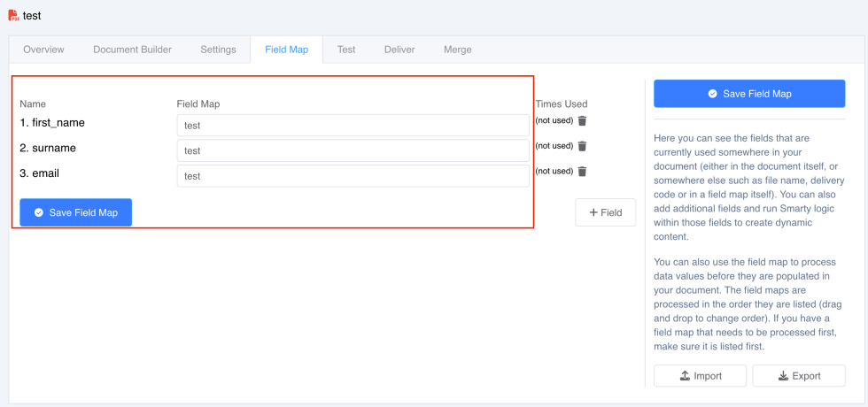Click the red PDF document icon
This screenshot has width=868, height=407.
pos(13,16)
